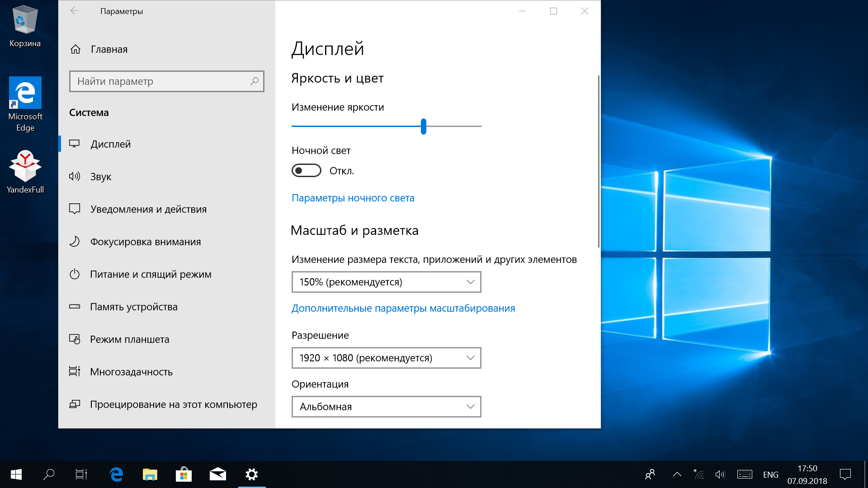The width and height of the screenshot is (868, 488).
Task: Open Фокусировка внимания section
Action: (x=167, y=241)
